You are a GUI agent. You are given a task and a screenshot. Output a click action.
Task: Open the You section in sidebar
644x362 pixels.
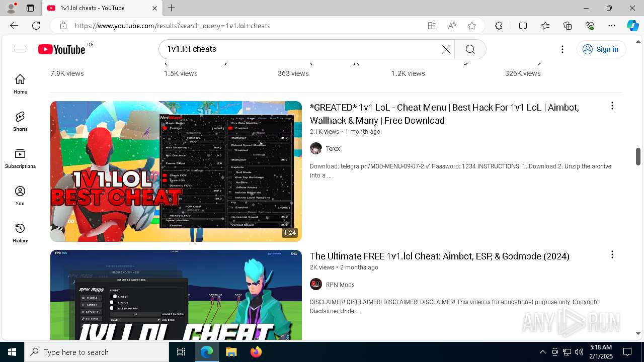20,196
